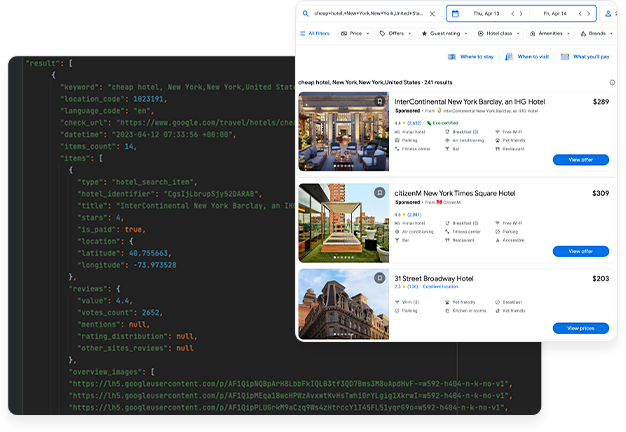Click the Excellent location label
626x432 pixels.
440,287
